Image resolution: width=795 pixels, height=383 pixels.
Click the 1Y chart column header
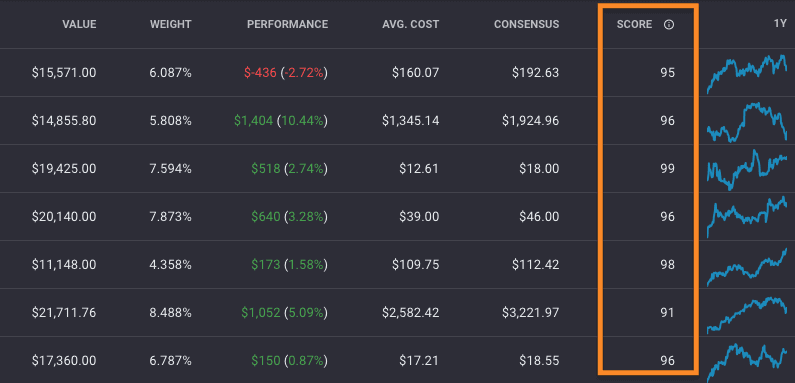tap(780, 24)
